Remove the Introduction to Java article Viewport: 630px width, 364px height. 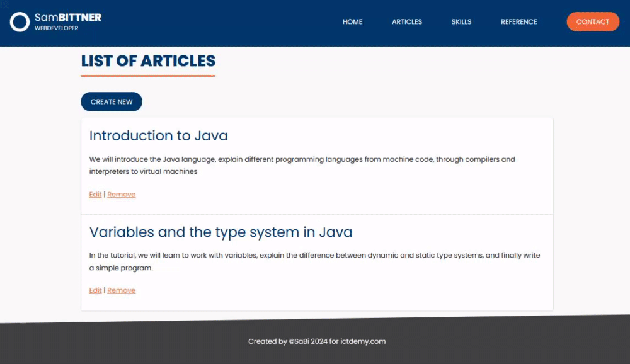121,194
